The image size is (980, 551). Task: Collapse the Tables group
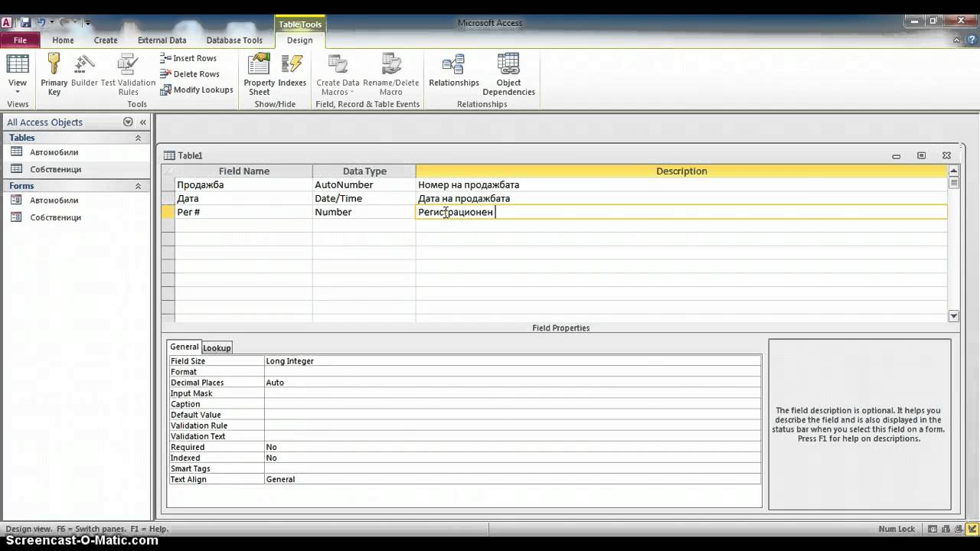138,139
